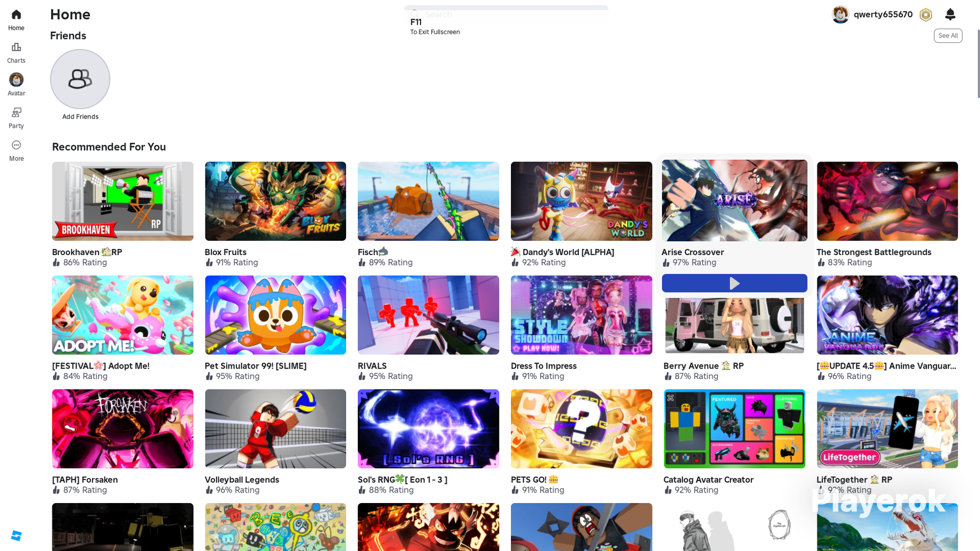This screenshot has height=551, width=980.
Task: Open the PETS GO! thumbnail
Action: [581, 429]
